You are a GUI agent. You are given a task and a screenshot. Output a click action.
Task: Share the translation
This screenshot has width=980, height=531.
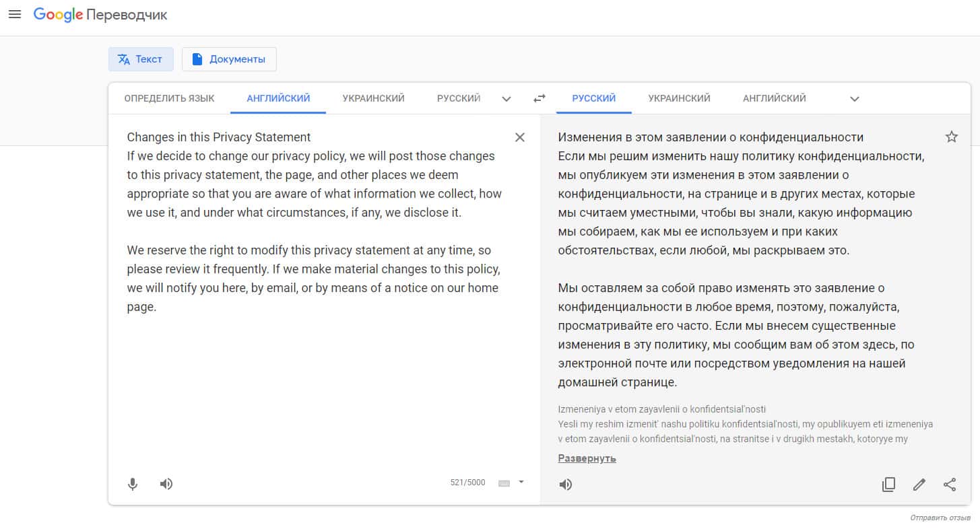[950, 485]
